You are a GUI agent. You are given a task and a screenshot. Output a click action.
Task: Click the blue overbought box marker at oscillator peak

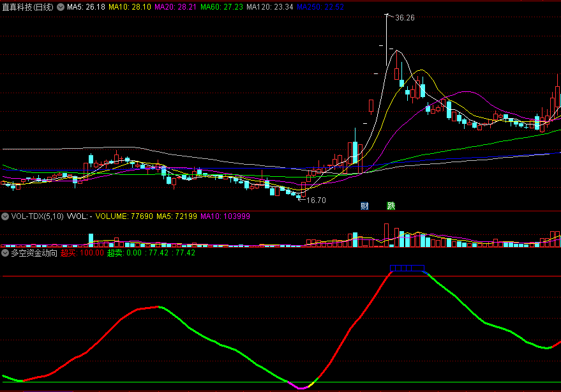407,268
